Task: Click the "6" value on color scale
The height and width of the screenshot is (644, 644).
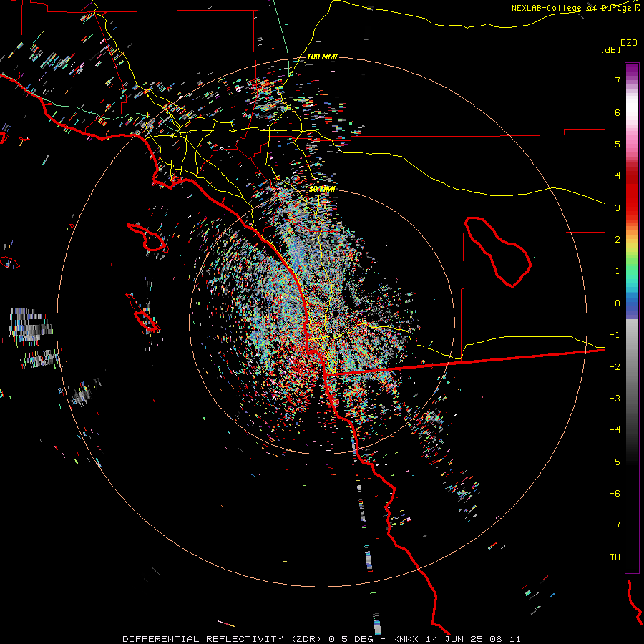Action: [618, 112]
